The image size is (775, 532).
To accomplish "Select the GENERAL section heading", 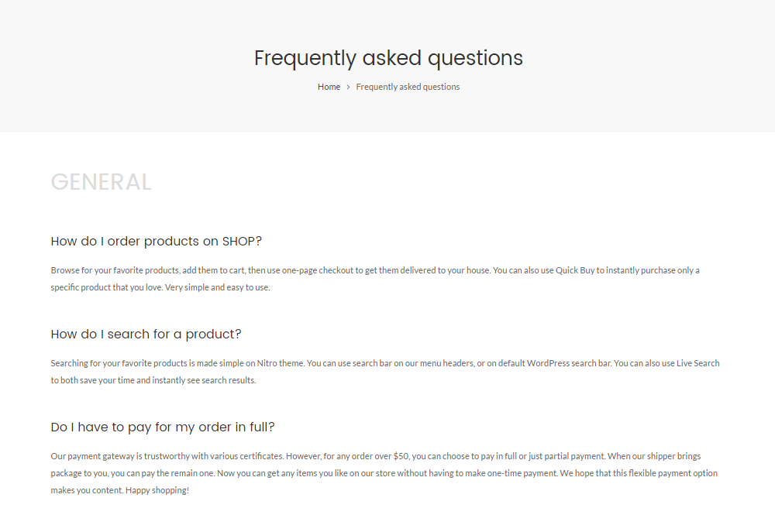I will [x=101, y=182].
